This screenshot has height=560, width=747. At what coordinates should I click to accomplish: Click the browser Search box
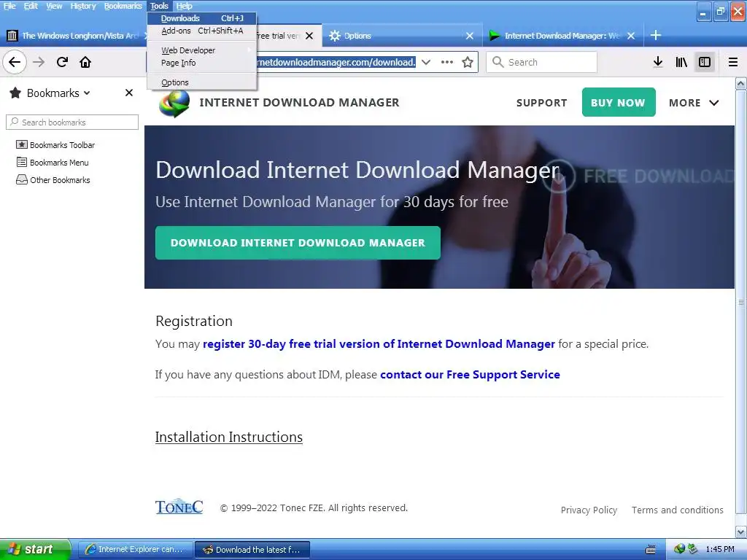click(541, 62)
